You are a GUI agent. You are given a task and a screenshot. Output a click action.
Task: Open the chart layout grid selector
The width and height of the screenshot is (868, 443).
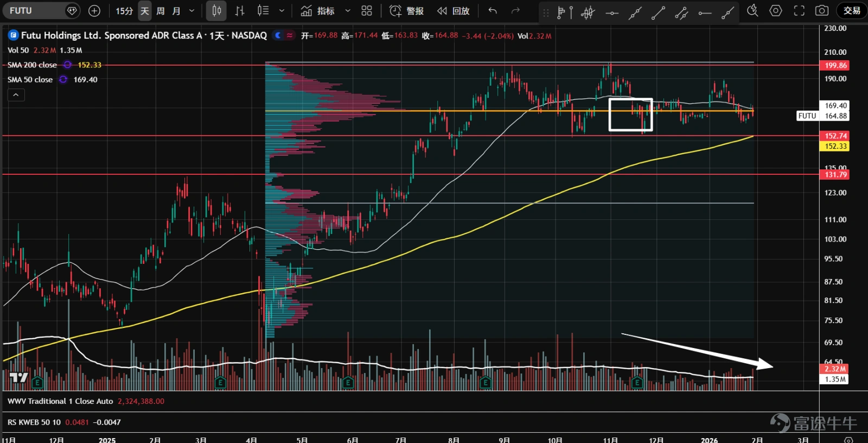click(367, 11)
